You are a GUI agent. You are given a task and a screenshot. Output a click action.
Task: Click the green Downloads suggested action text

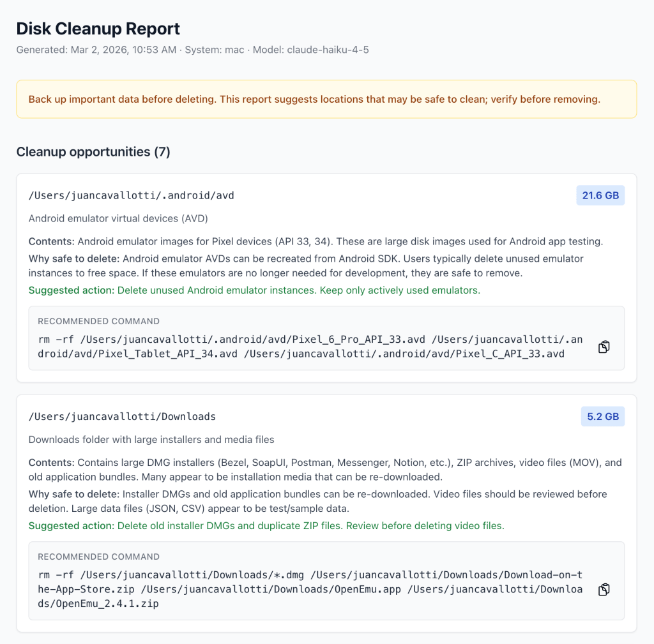tap(266, 526)
